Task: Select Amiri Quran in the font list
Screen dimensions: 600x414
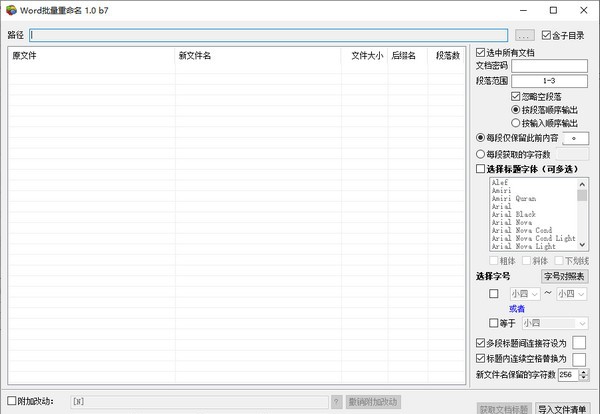Action: [514, 198]
